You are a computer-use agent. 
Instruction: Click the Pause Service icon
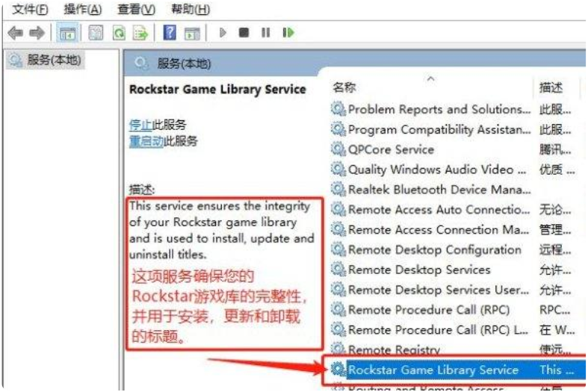tap(265, 33)
